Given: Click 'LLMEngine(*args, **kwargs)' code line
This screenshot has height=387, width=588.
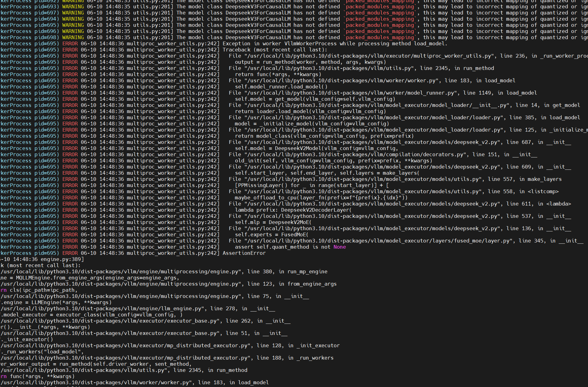Looking at the screenshot, I should [x=71, y=302].
